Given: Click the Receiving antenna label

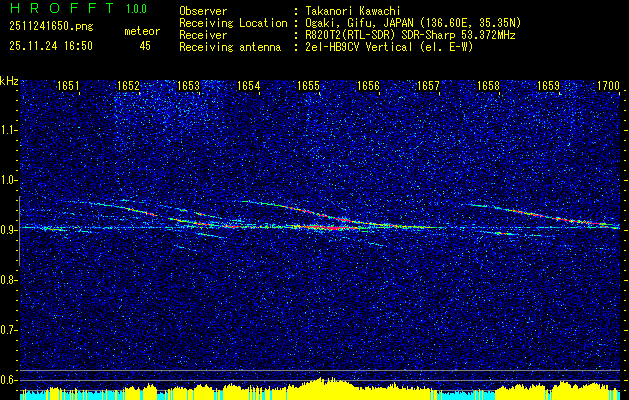Looking at the screenshot, I should pos(230,47).
